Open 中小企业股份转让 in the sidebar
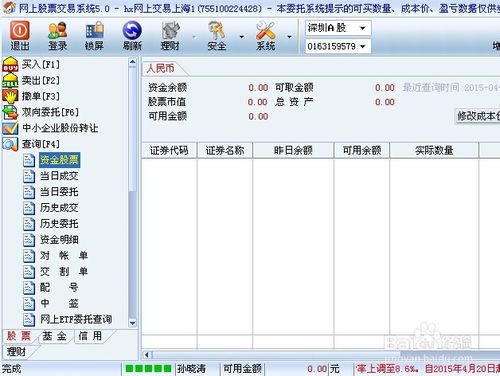The height and width of the screenshot is (376, 500). pyautogui.click(x=60, y=128)
